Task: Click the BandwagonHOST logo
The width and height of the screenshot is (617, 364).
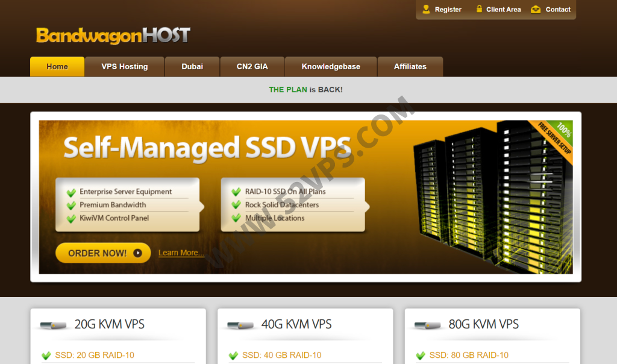Action: 113,36
